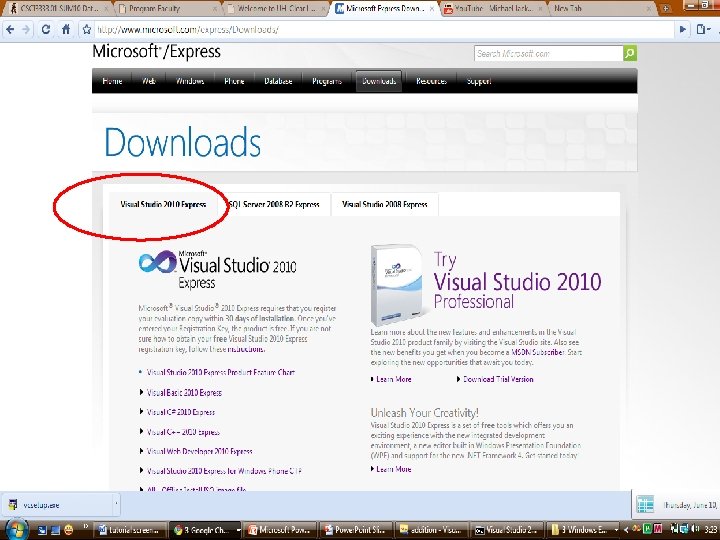Open the Support navigation menu item
The height and width of the screenshot is (540, 720).
pyautogui.click(x=479, y=81)
